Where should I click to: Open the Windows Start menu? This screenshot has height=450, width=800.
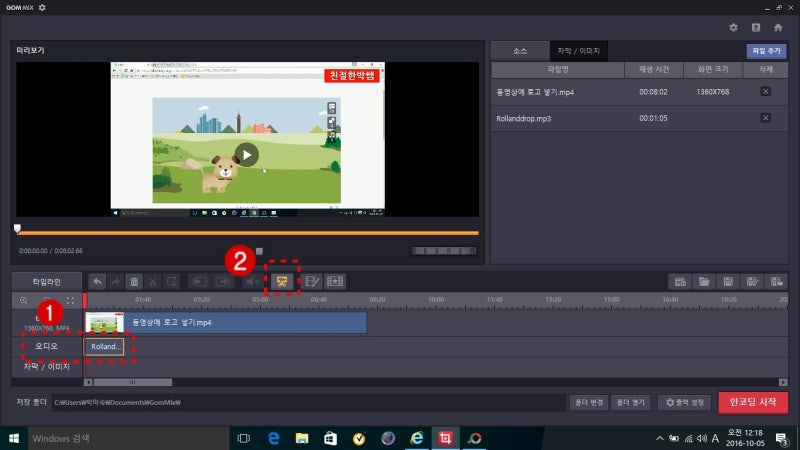coord(14,438)
